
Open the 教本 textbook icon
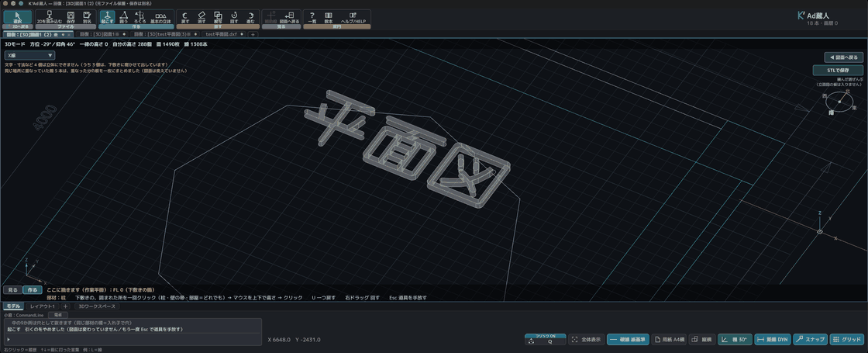click(x=329, y=16)
